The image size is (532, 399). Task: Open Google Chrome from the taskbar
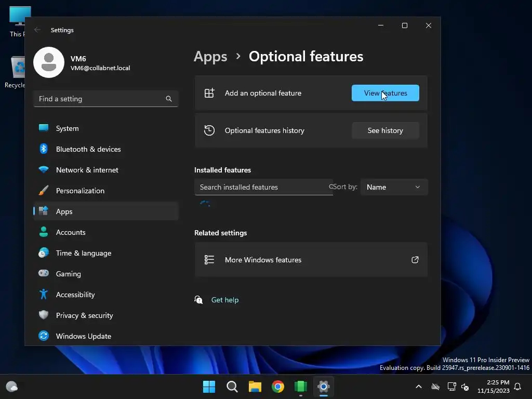click(278, 387)
